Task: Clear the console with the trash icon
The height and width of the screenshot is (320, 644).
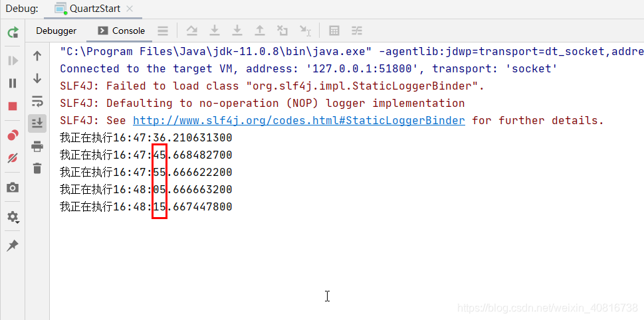Action: coord(37,168)
